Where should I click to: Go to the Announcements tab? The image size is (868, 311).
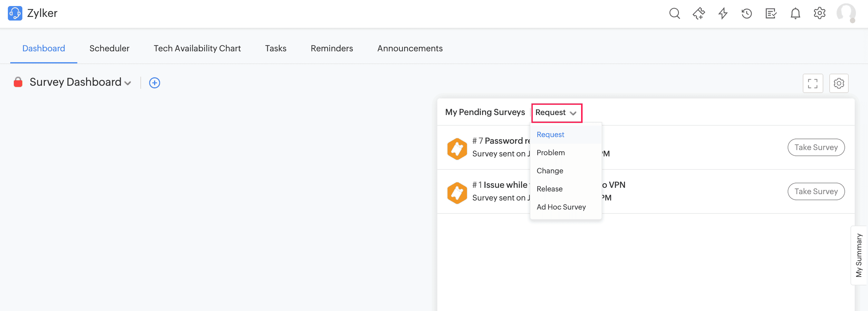point(410,49)
